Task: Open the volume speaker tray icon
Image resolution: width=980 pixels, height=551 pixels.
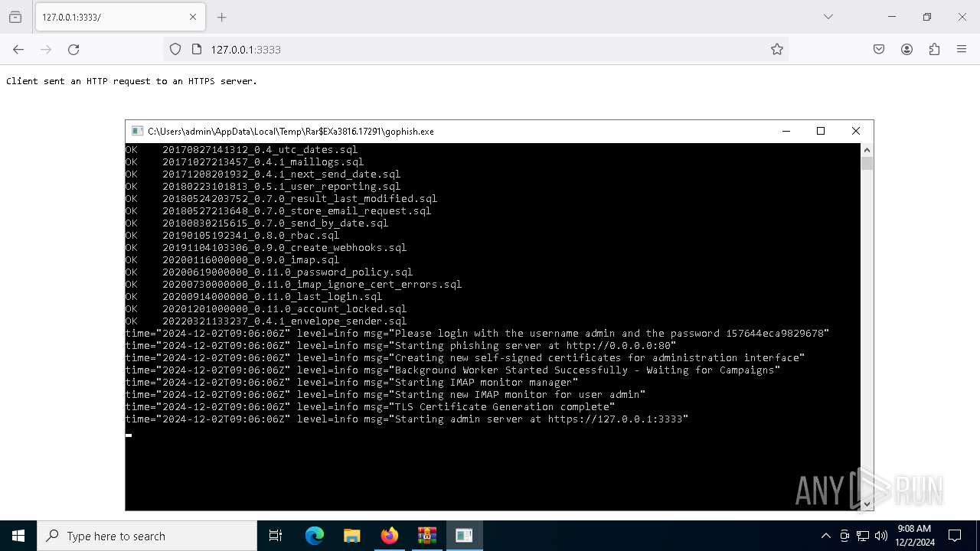Action: (x=881, y=536)
